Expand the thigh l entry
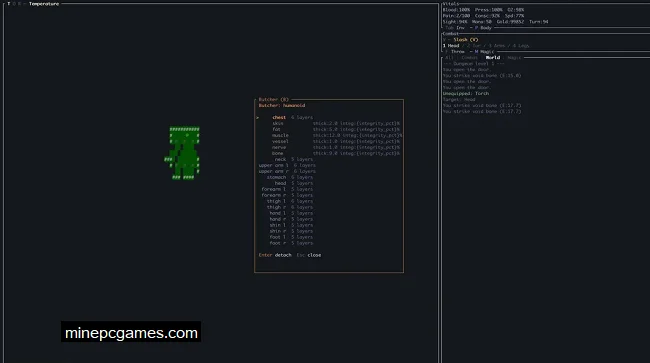This screenshot has height=363, width=650. [x=290, y=201]
